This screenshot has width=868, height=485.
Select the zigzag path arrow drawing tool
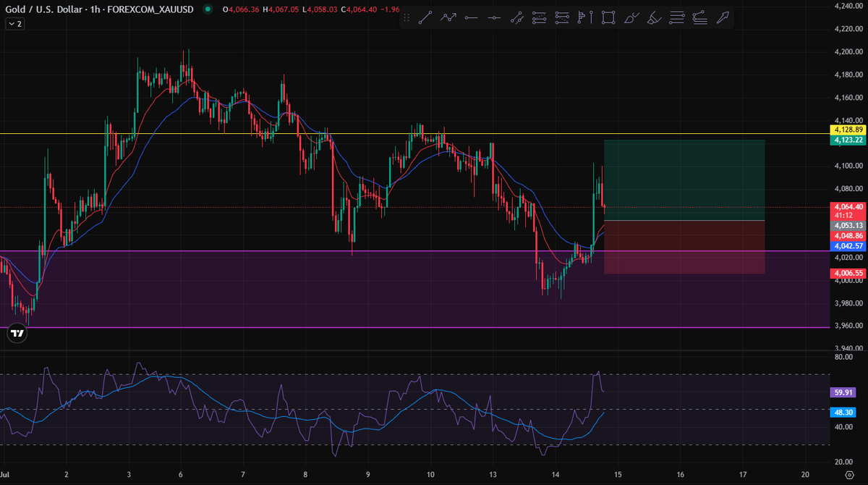[448, 18]
